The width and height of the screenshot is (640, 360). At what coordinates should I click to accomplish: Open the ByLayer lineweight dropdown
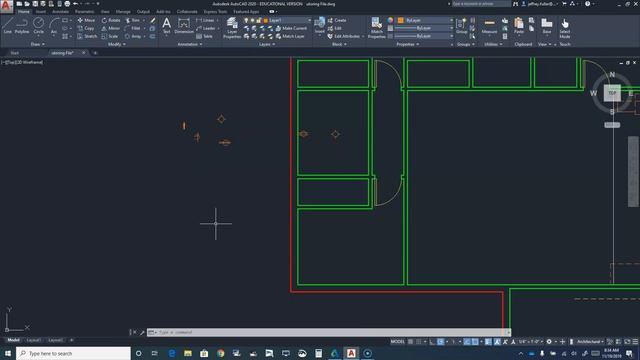click(x=424, y=28)
